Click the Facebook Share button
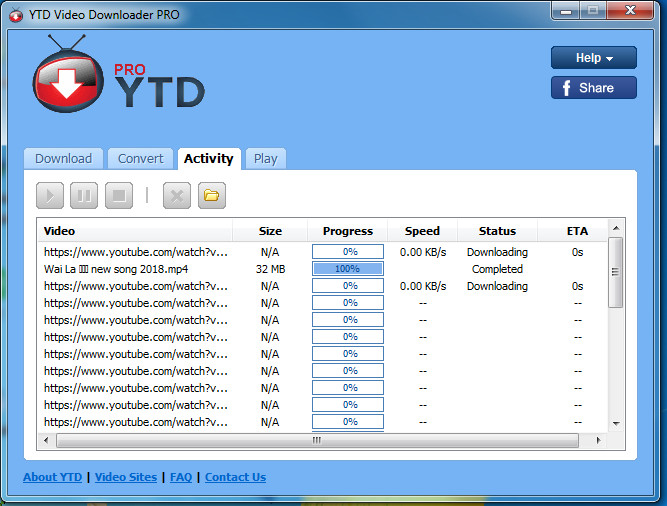This screenshot has height=506, width=667. coord(594,88)
